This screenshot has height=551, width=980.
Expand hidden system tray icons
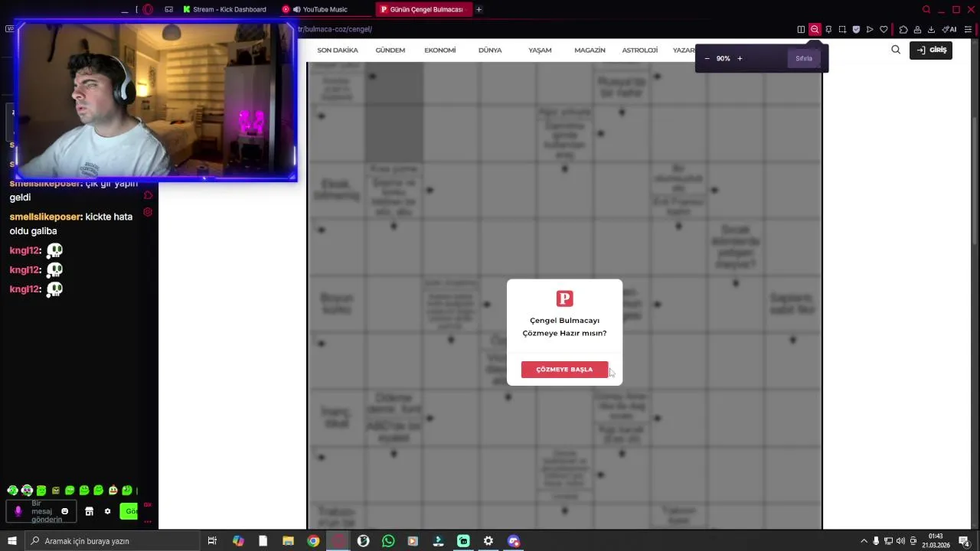(x=864, y=541)
